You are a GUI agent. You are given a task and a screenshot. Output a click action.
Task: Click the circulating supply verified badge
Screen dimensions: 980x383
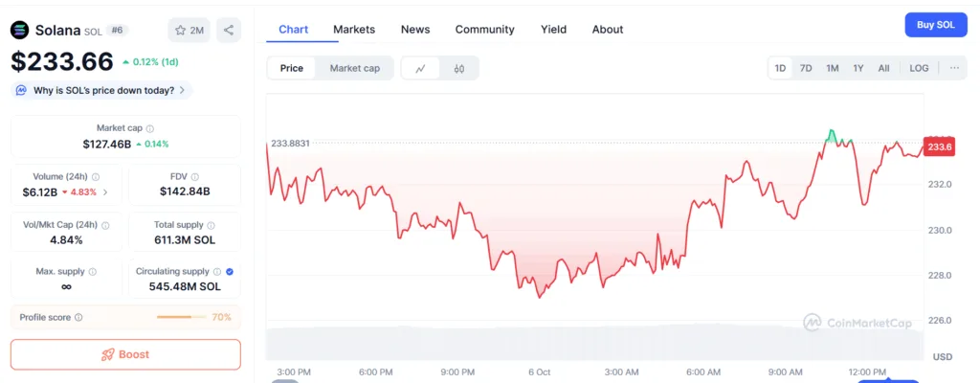[x=230, y=272]
